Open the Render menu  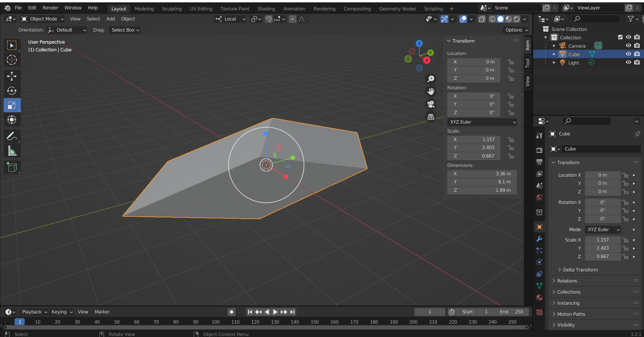point(50,8)
